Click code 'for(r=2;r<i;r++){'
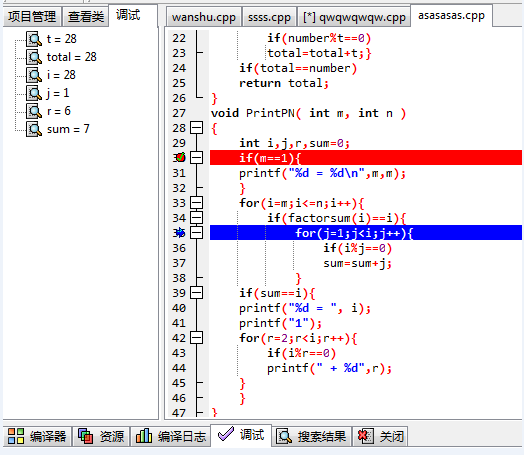This screenshot has height=455, width=524. 298,338
